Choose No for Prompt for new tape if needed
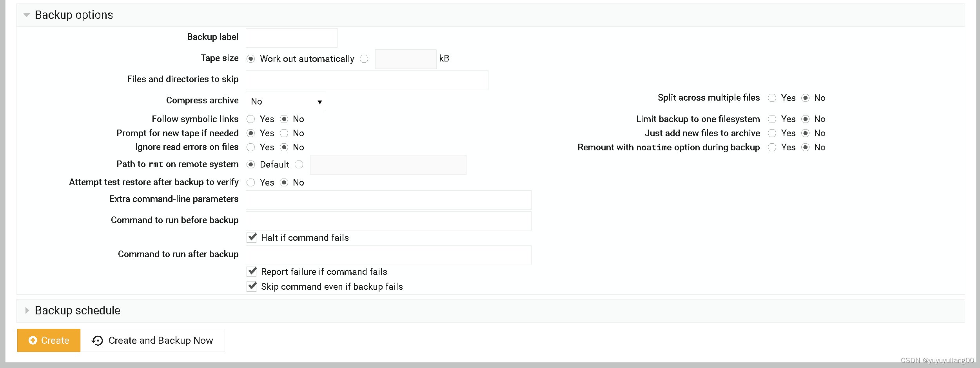The height and width of the screenshot is (368, 980). coord(284,133)
